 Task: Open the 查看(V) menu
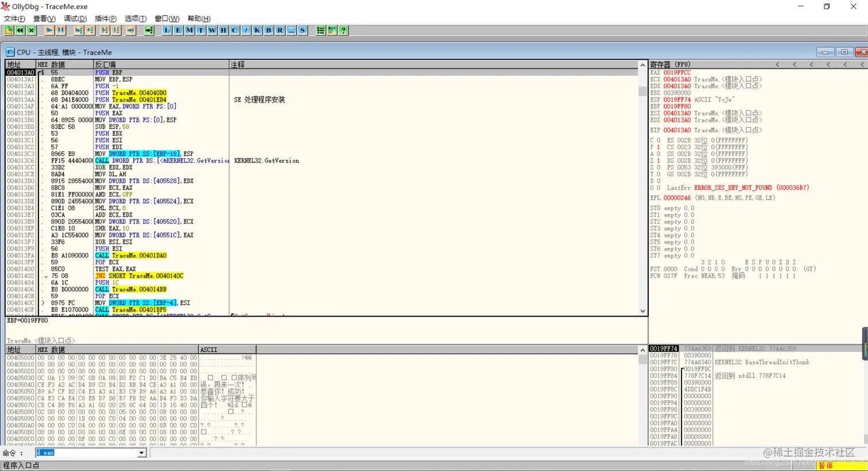[44, 18]
